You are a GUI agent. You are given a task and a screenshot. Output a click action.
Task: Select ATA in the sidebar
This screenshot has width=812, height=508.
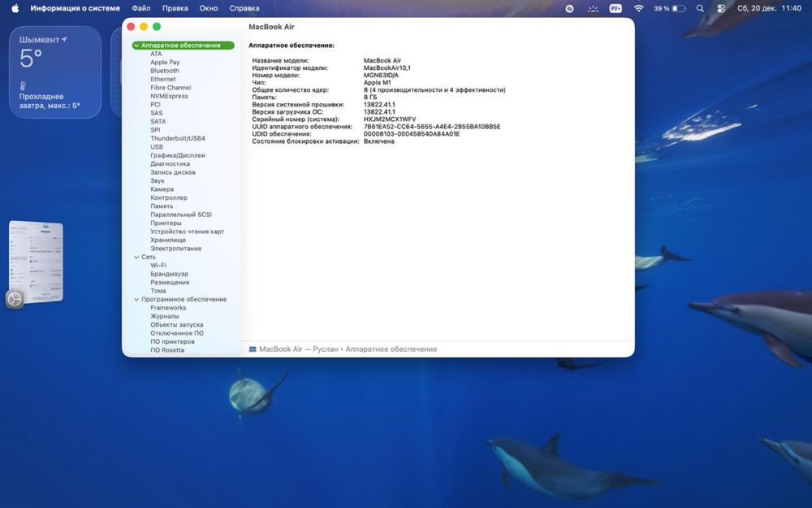[156, 54]
